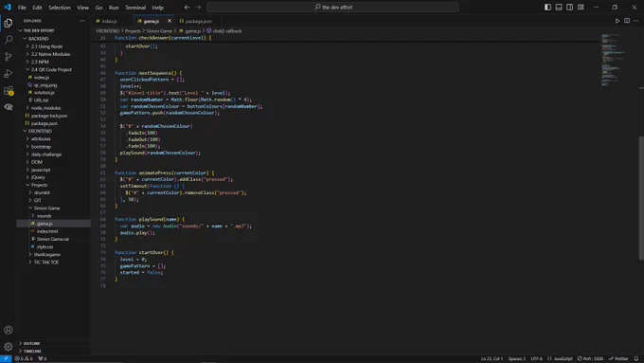The height and width of the screenshot is (363, 644).
Task: Change indentation via Spaces: 2
Action: coord(517,359)
